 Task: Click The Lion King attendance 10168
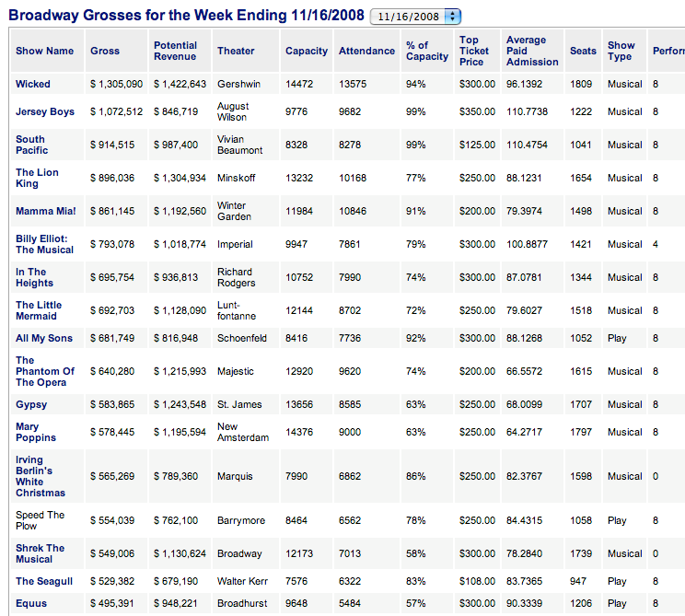tap(353, 178)
